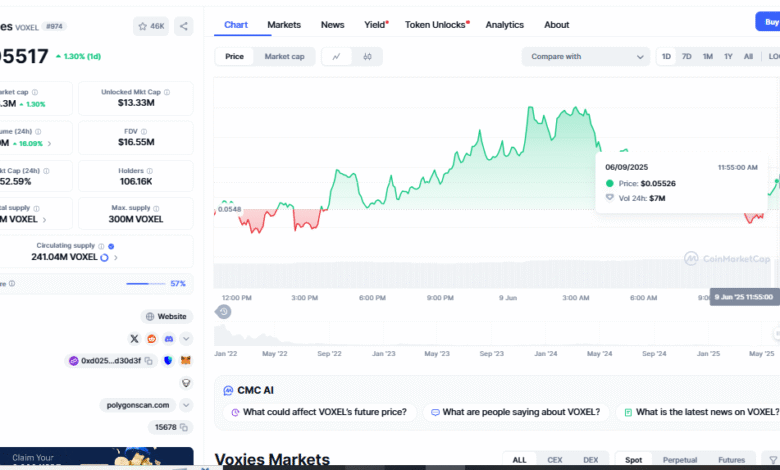Image resolution: width=780 pixels, height=470 pixels.
Task: Select the Spot markets filter
Action: pyautogui.click(x=633, y=460)
